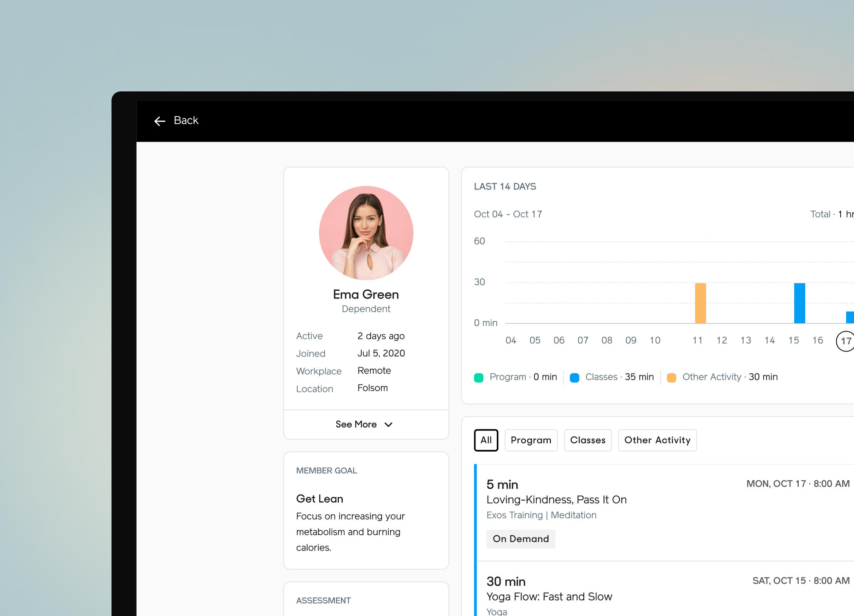Click the Dependent role label
Screen dimensions: 854x616
pos(366,309)
